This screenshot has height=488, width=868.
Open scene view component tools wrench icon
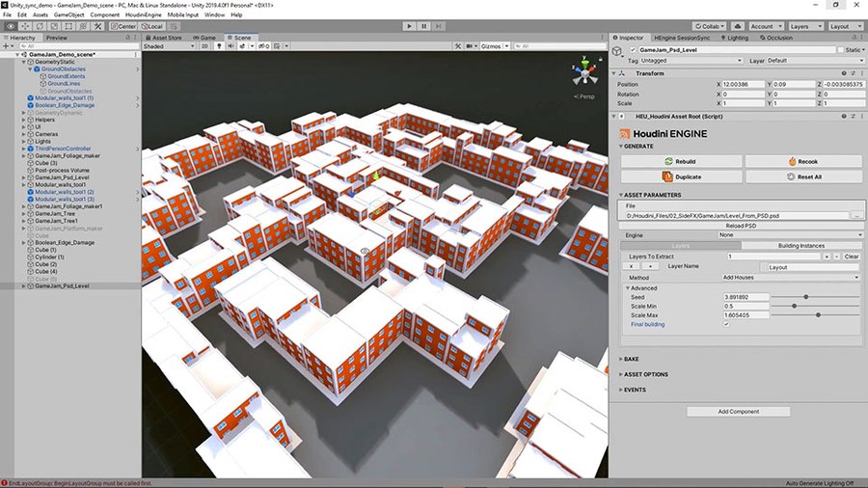(458, 46)
